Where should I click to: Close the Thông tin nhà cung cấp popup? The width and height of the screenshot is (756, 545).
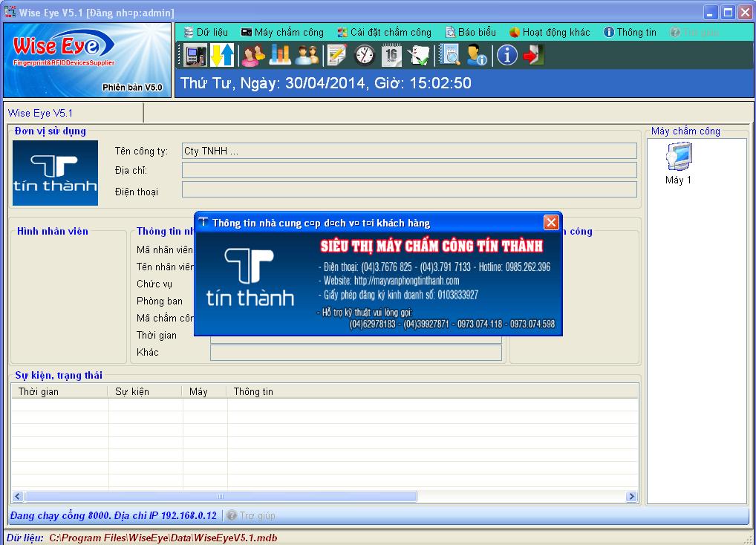(551, 222)
